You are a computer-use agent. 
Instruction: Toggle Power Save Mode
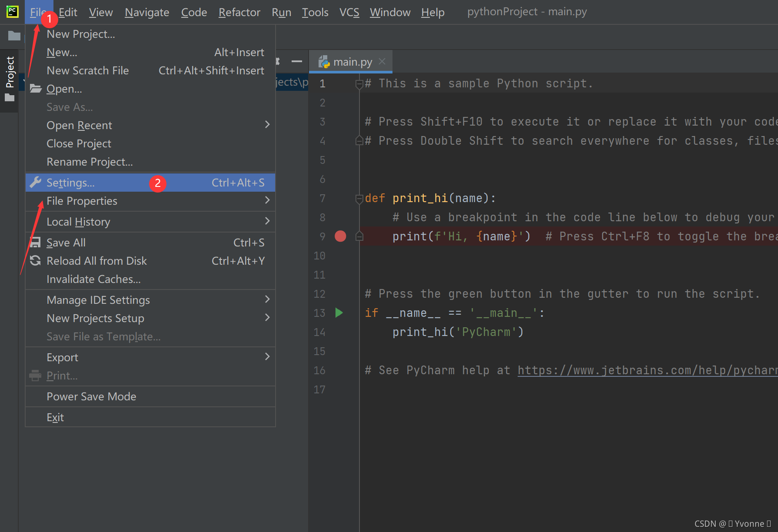pyautogui.click(x=150, y=396)
